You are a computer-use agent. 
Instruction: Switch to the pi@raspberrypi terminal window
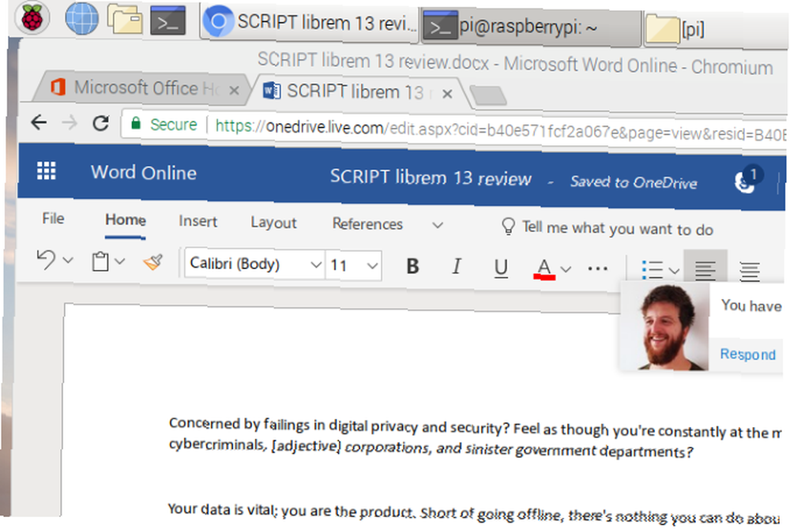click(531, 26)
